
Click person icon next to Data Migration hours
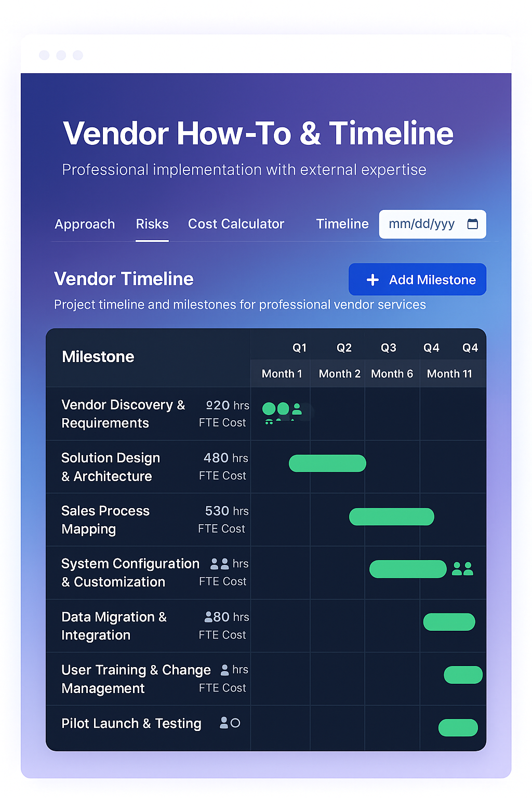pos(208,617)
